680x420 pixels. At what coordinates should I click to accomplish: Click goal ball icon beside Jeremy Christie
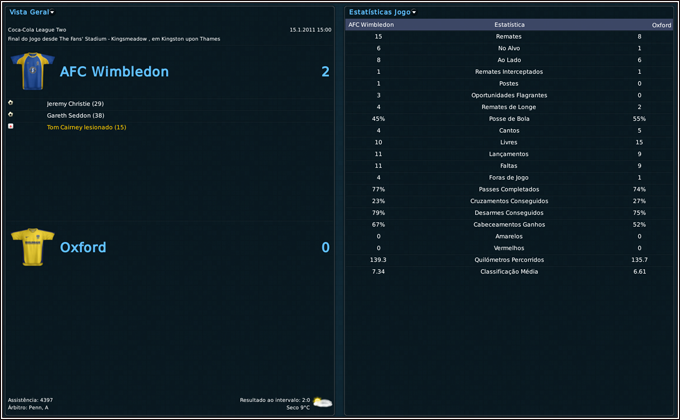tap(11, 103)
